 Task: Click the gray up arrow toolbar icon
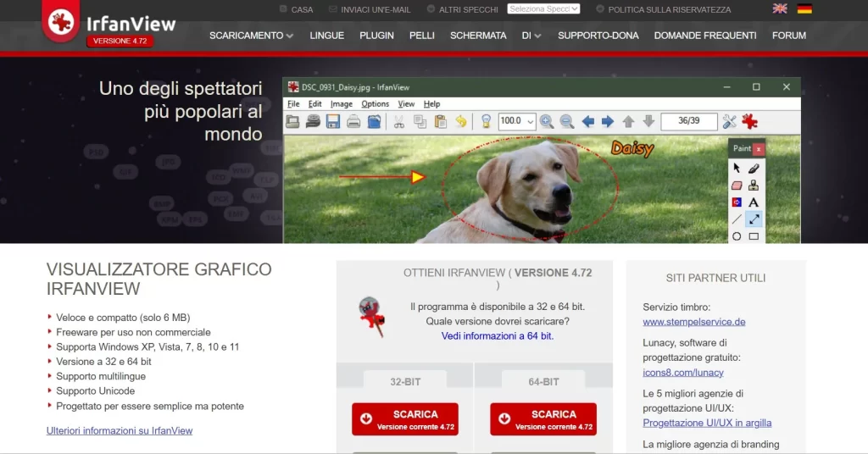pos(628,122)
